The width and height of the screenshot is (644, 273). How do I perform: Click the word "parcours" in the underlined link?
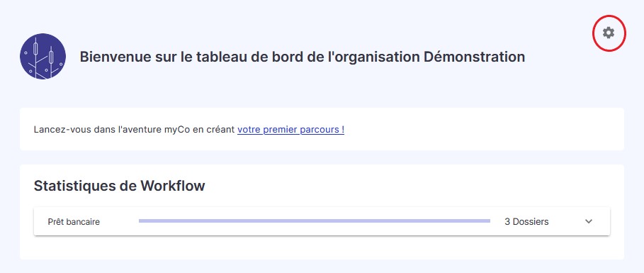pyautogui.click(x=319, y=130)
